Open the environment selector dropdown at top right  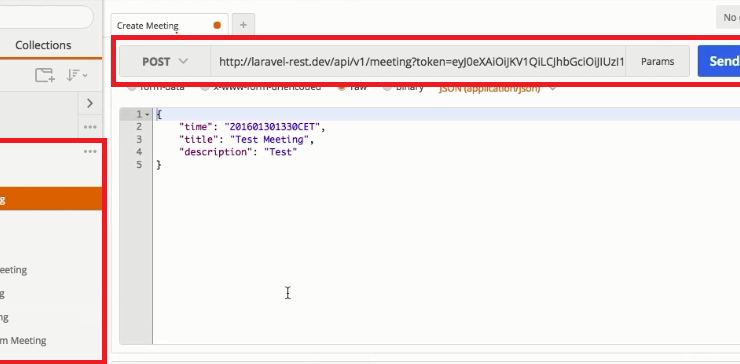click(x=729, y=17)
